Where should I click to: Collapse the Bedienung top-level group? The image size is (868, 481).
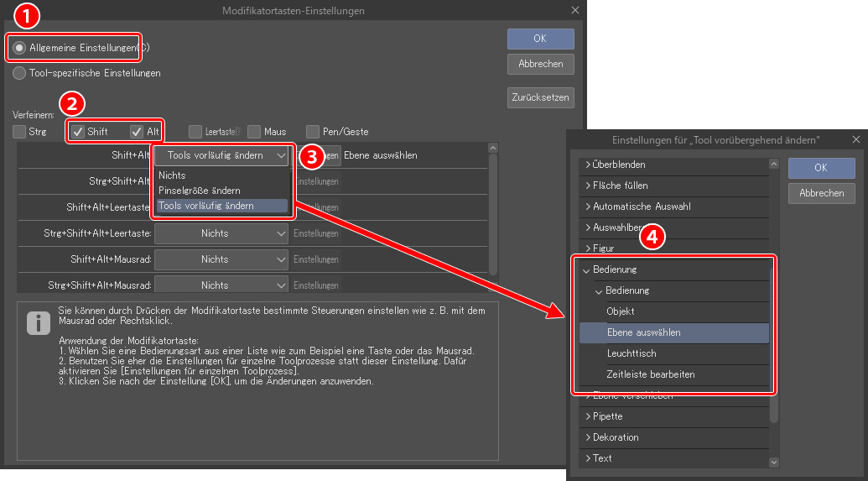coord(587,269)
